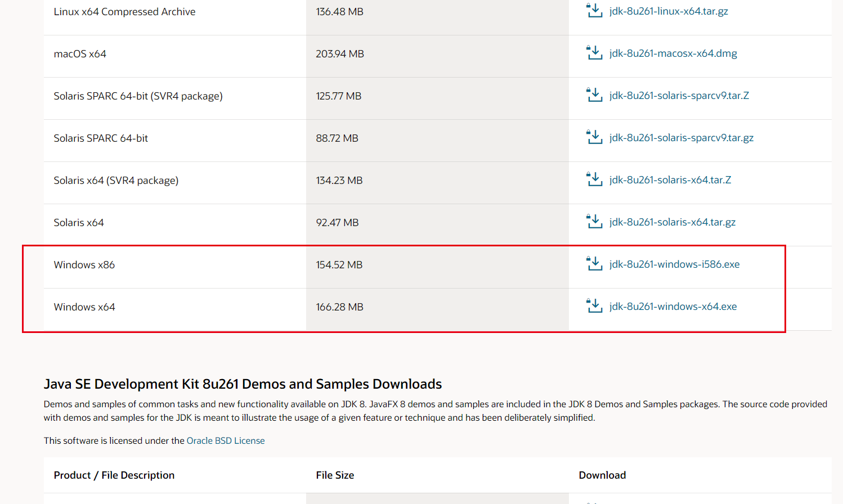
Task: Click download icon for jdk-8u261-linux-x64.tar.gz
Action: pyautogui.click(x=594, y=11)
